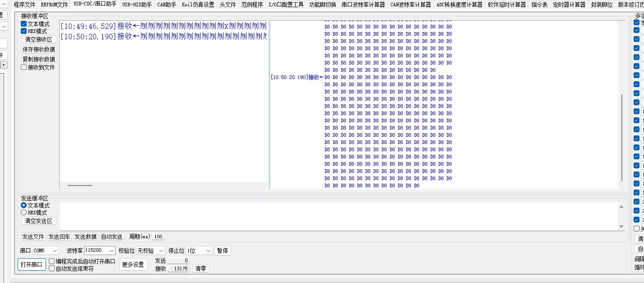644x283 pixels.
Task: Open the 定时器计算器 tab
Action: point(569,5)
